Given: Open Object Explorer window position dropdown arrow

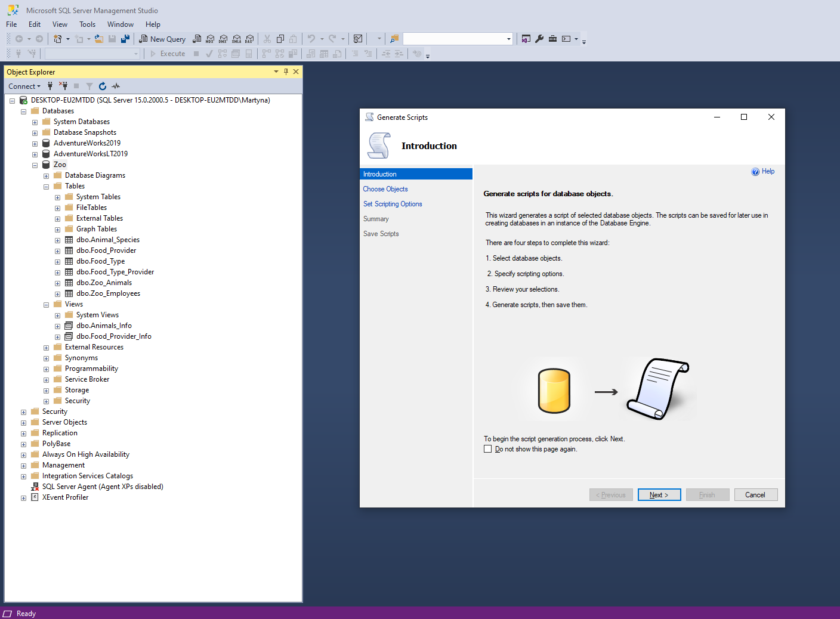Looking at the screenshot, I should pos(276,72).
